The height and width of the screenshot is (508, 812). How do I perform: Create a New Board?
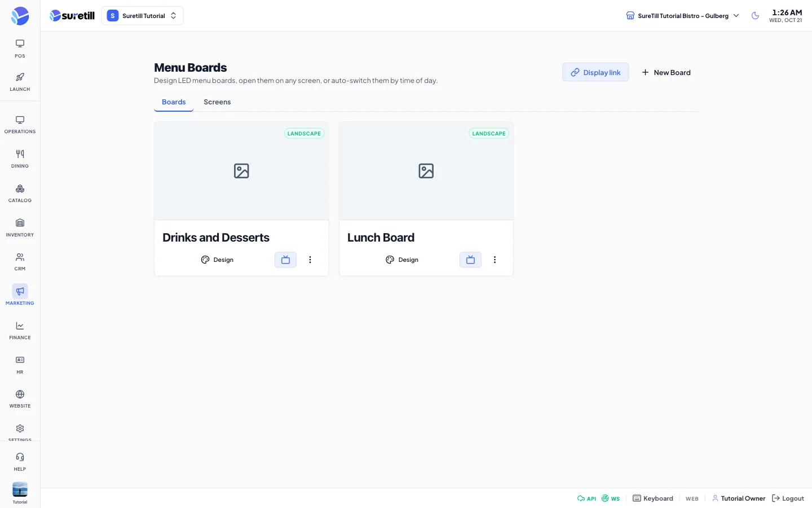[666, 72]
